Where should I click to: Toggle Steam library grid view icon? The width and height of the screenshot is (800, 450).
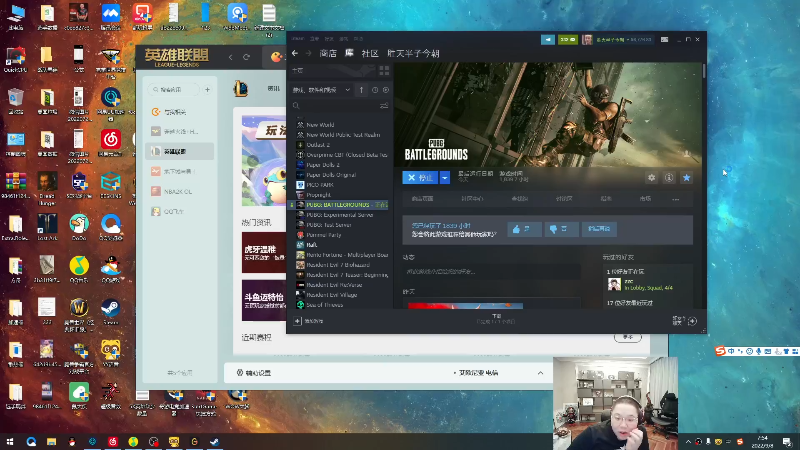point(384,70)
